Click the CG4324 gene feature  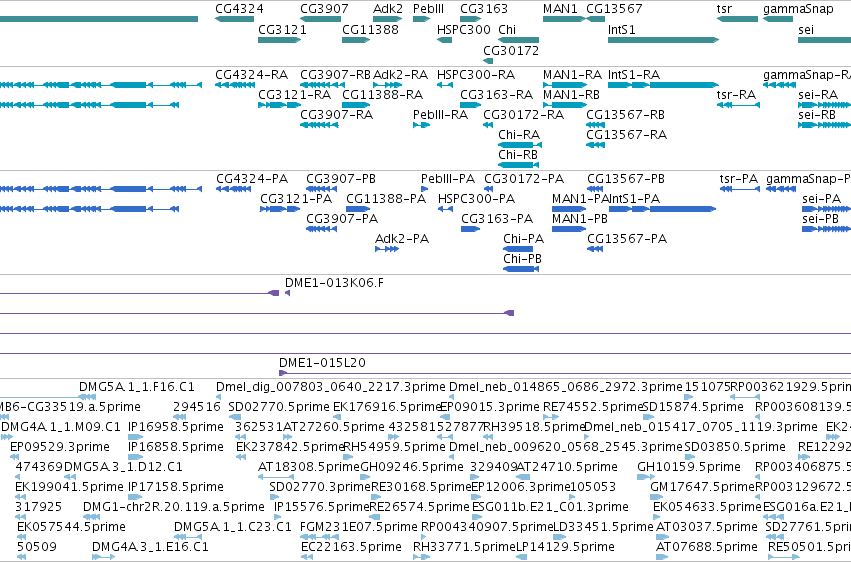[234, 19]
